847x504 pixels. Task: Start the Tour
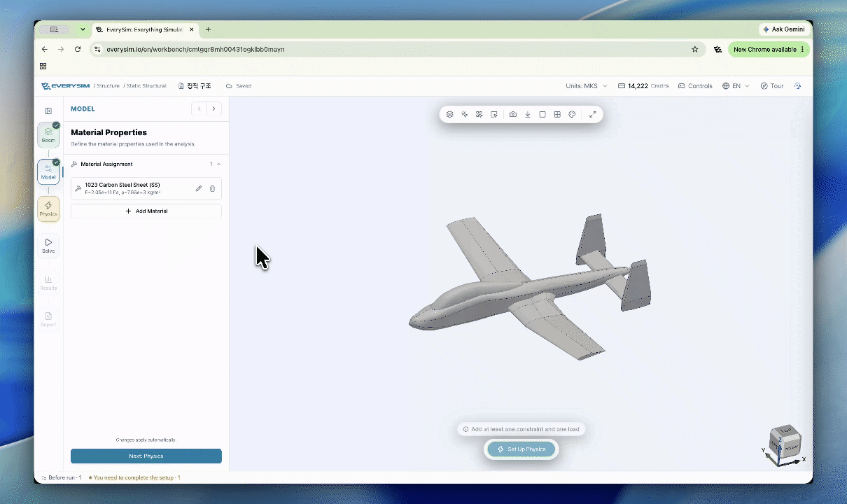click(772, 86)
